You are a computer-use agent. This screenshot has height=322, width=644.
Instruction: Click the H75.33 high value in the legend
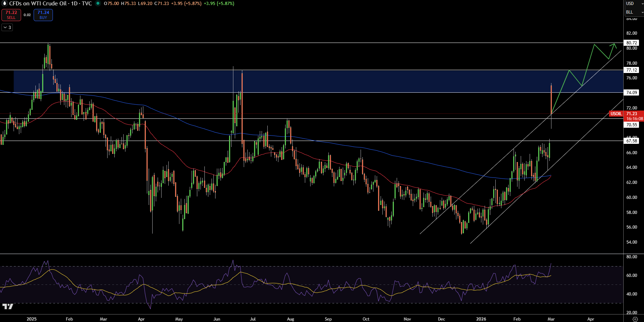point(128,3)
